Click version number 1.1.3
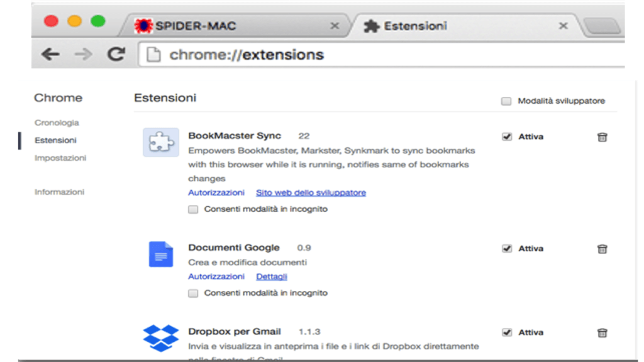Viewport: 644px width, 362px height. 309,332
